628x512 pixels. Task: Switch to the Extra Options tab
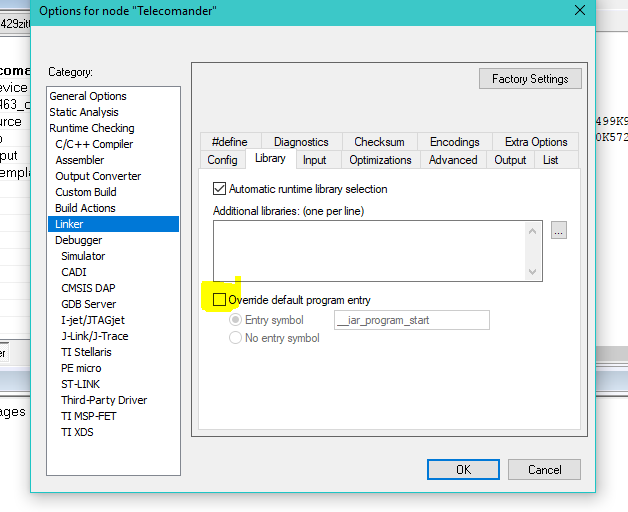pyautogui.click(x=536, y=142)
